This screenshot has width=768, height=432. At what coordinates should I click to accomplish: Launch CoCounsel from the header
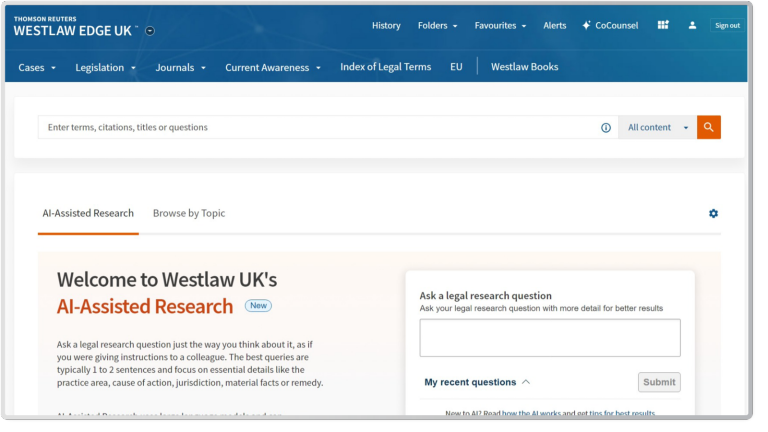(x=610, y=26)
